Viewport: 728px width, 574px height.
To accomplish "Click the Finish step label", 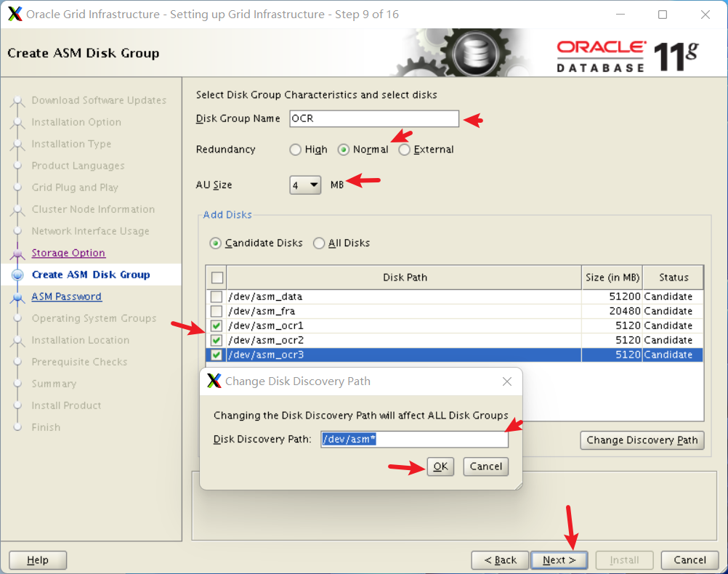I will click(x=46, y=428).
